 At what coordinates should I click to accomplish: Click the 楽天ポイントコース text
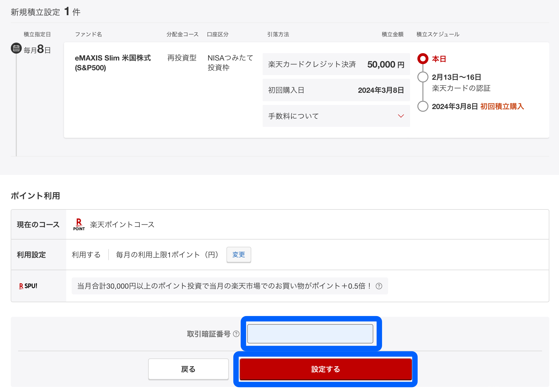point(122,224)
